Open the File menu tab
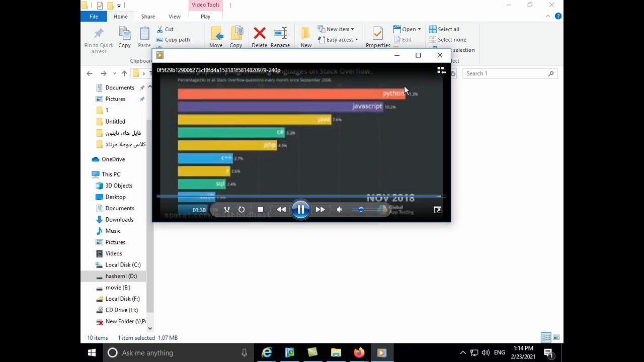 tap(94, 17)
